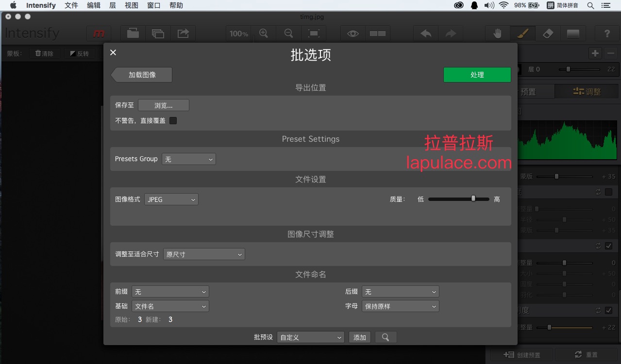Open the 基础 文件名 dropdown
The width and height of the screenshot is (621, 364).
[x=170, y=306]
